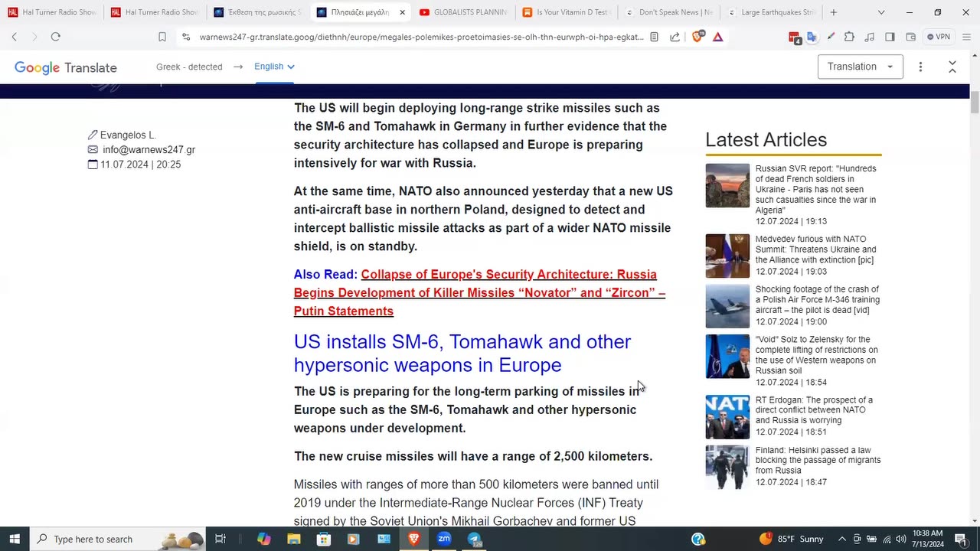Viewport: 980px width, 551px height.
Task: Open site settings icon in the address bar
Action: tap(185, 37)
